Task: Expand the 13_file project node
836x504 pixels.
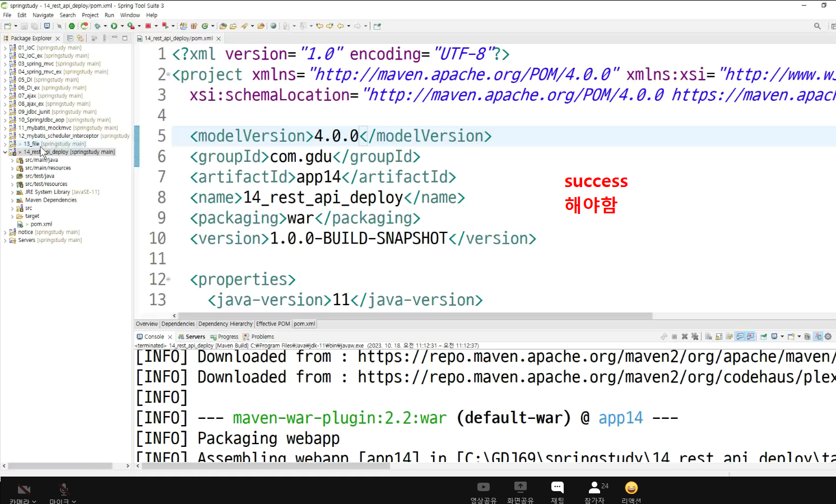Action: pyautogui.click(x=5, y=144)
